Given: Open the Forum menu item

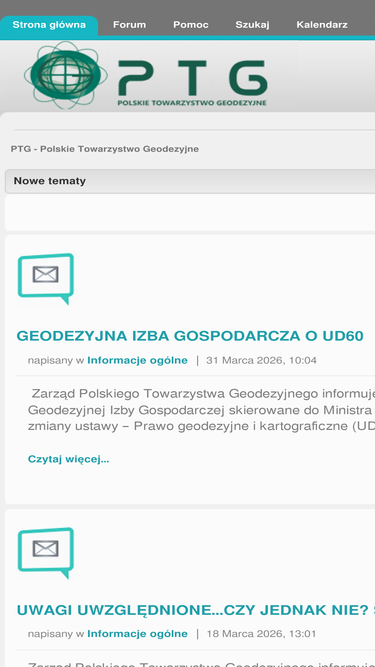Looking at the screenshot, I should [x=129, y=25].
